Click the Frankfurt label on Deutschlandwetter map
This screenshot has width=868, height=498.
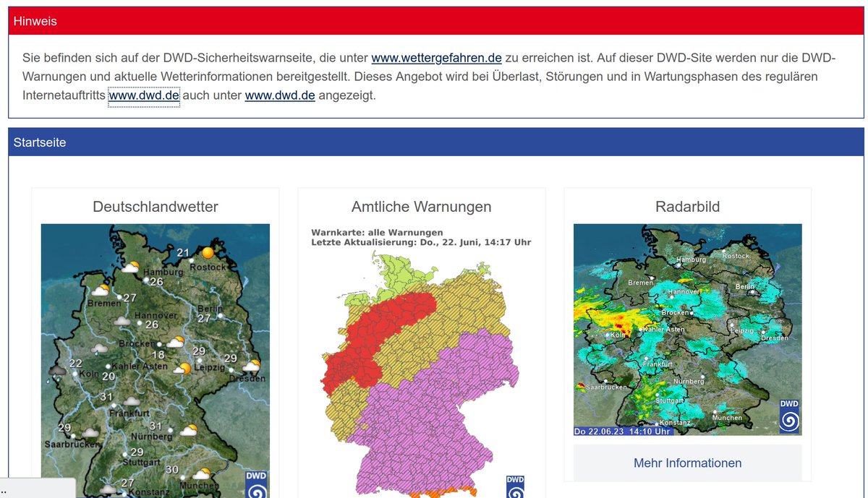(129, 413)
